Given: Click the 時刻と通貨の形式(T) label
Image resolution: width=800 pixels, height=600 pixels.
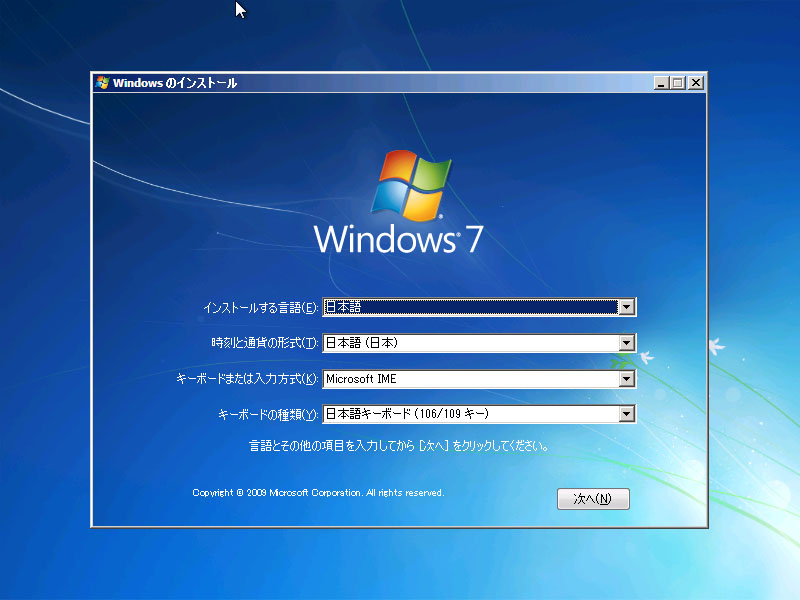Looking at the screenshot, I should click(x=264, y=343).
